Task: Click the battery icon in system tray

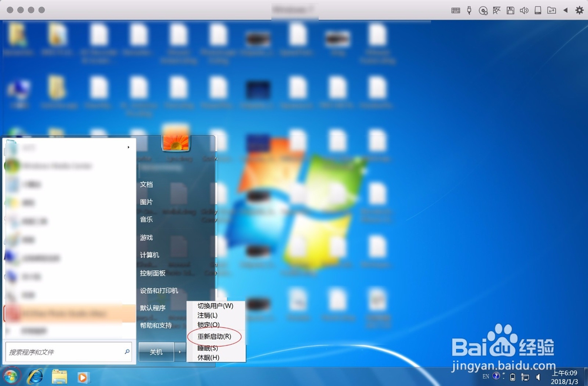Action: 513,377
